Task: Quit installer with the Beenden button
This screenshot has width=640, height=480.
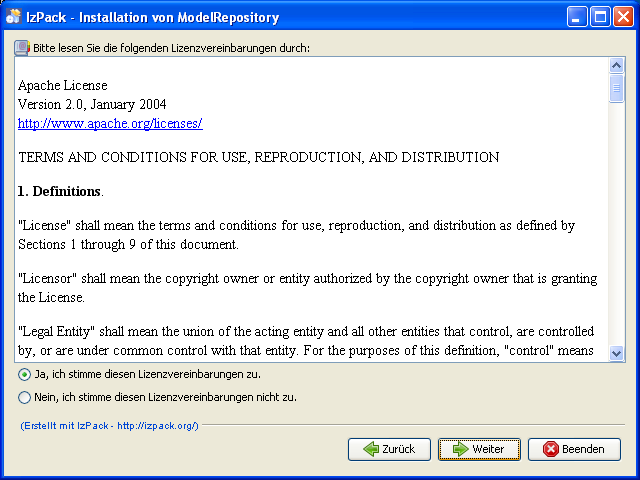Action: coord(574,449)
